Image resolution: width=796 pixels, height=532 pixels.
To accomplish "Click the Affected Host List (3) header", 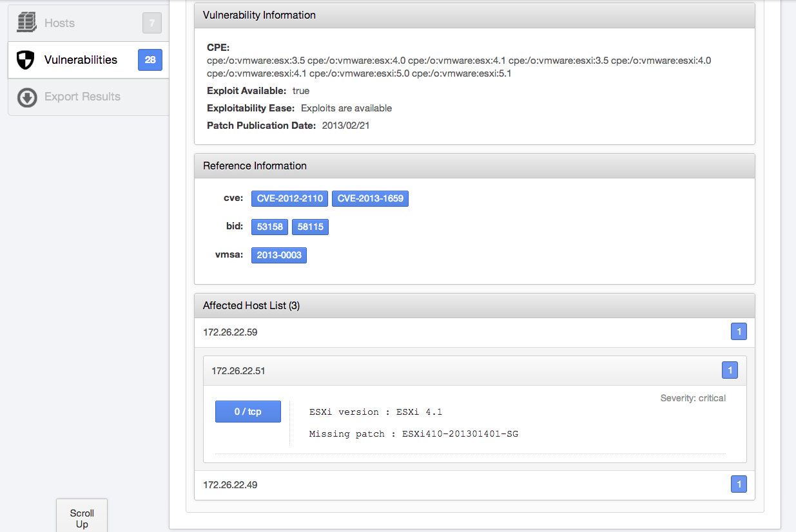I will coord(474,305).
